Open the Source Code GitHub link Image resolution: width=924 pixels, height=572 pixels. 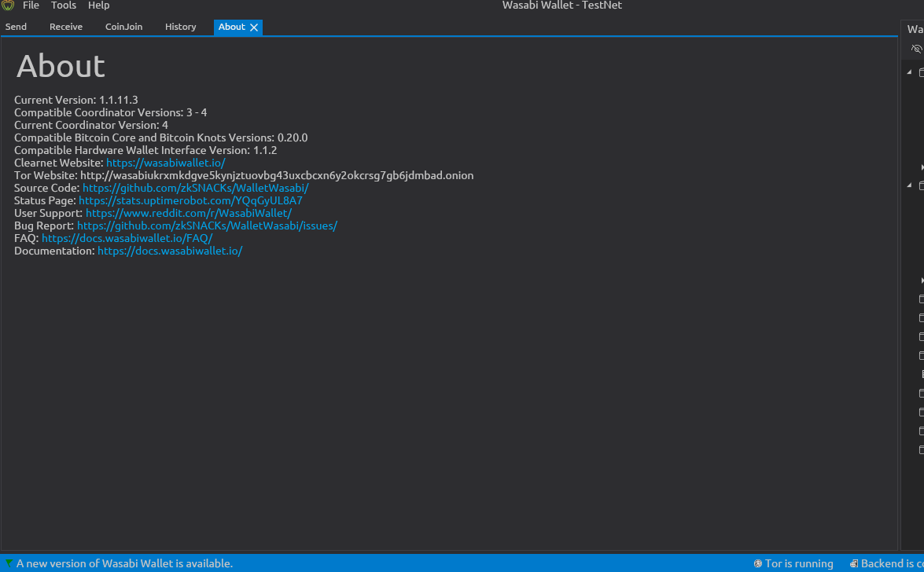click(x=196, y=188)
